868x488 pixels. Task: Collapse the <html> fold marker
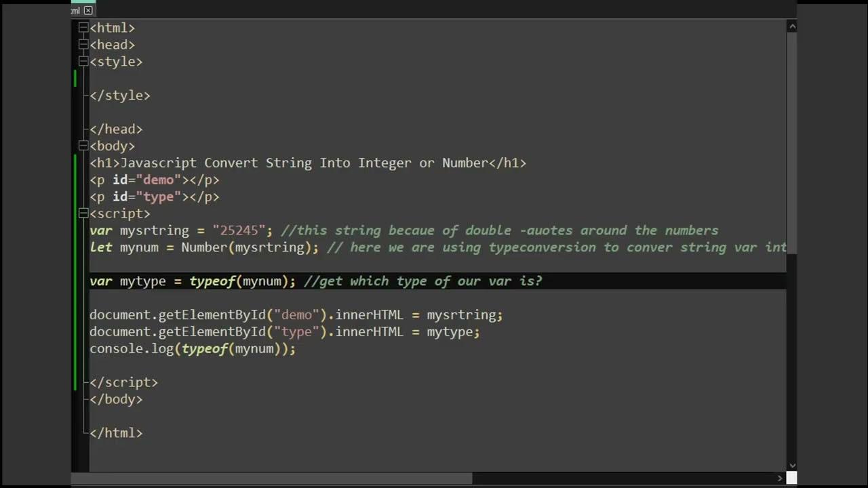[x=83, y=28]
